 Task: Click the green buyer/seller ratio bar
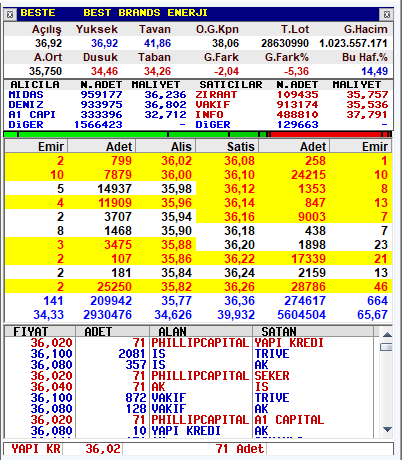click(x=135, y=134)
